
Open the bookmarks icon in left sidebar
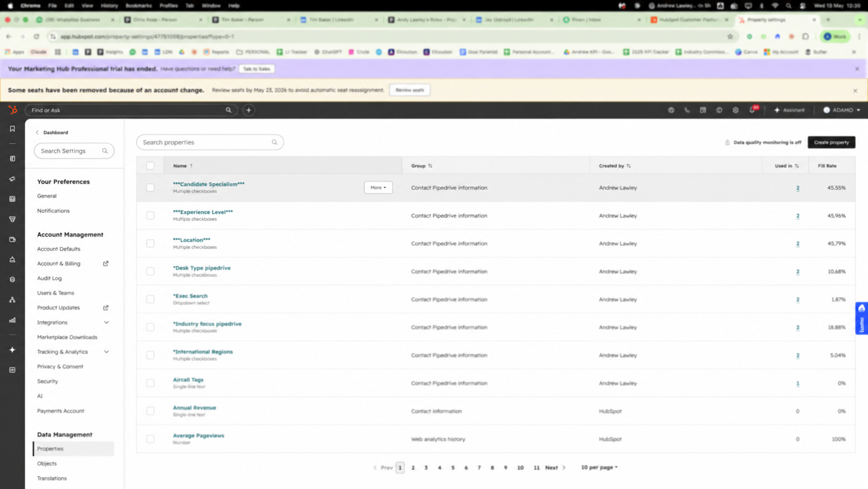(x=12, y=129)
